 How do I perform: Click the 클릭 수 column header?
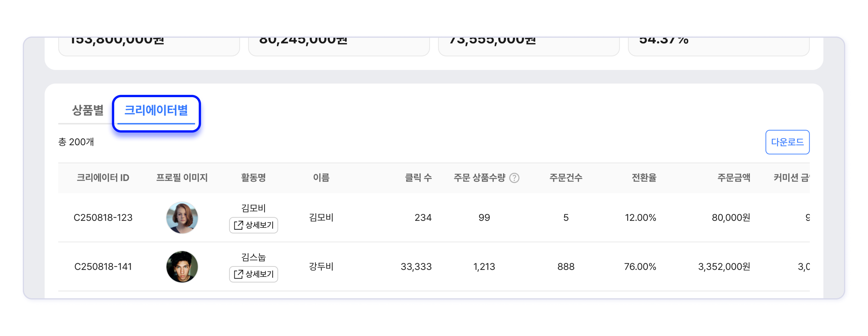418,178
